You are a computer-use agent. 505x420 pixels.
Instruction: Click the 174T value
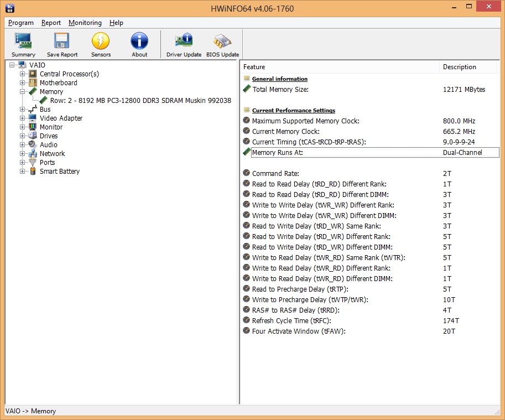[451, 321]
